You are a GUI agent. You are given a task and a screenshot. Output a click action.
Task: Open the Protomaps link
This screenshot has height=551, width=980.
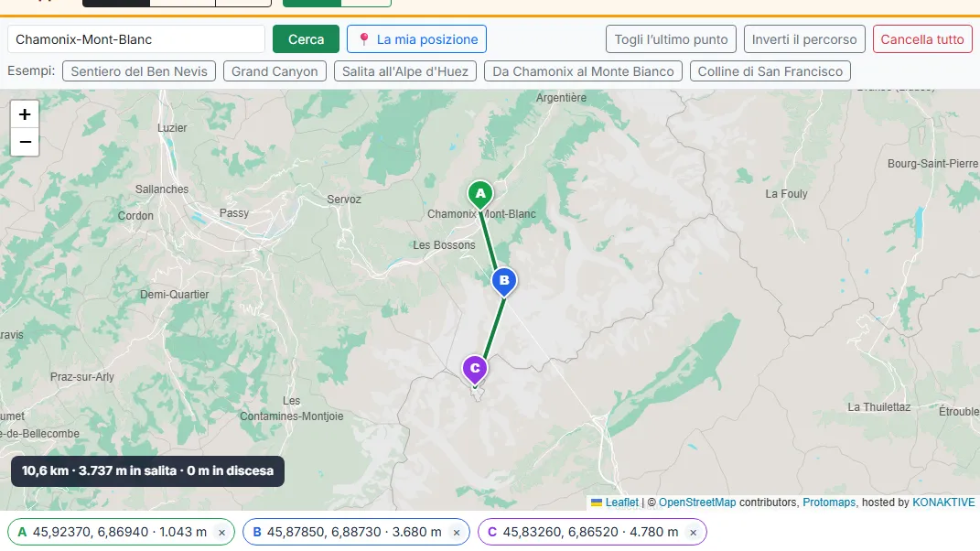(x=829, y=502)
